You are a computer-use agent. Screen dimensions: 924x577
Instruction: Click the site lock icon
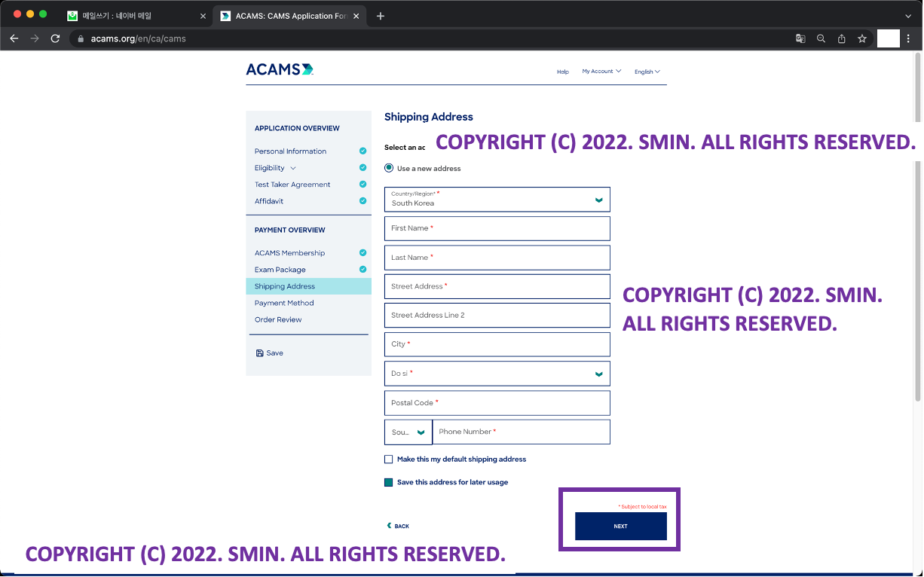click(x=81, y=38)
